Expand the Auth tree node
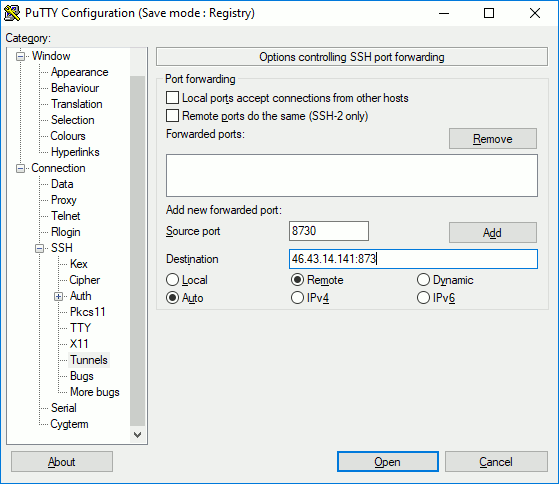 tap(58, 296)
